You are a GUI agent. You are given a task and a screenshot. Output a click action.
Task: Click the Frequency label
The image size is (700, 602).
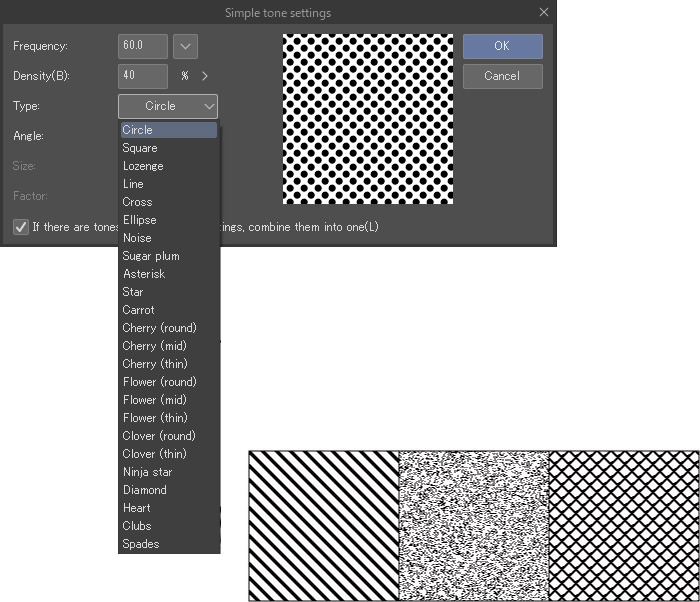(40, 46)
